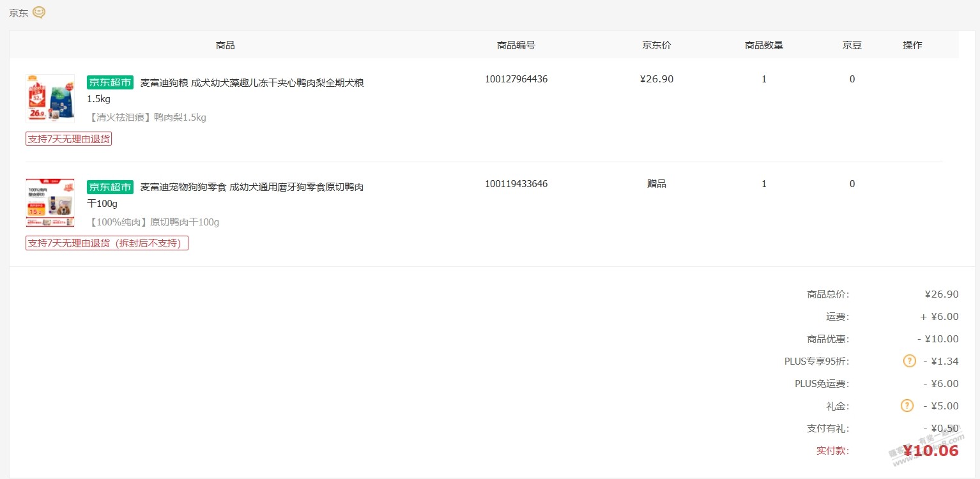Click the 京东价 column header
This screenshot has height=479, width=980.
click(x=657, y=45)
